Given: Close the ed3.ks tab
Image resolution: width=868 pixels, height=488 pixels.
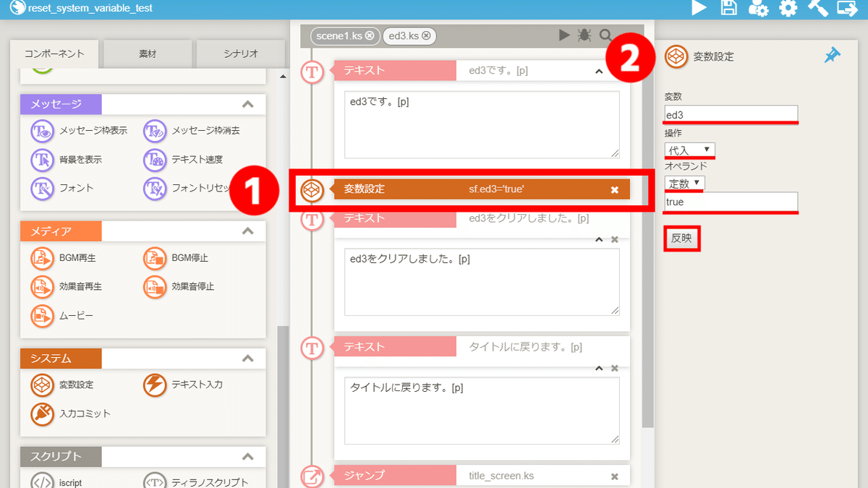Looking at the screenshot, I should [x=426, y=35].
